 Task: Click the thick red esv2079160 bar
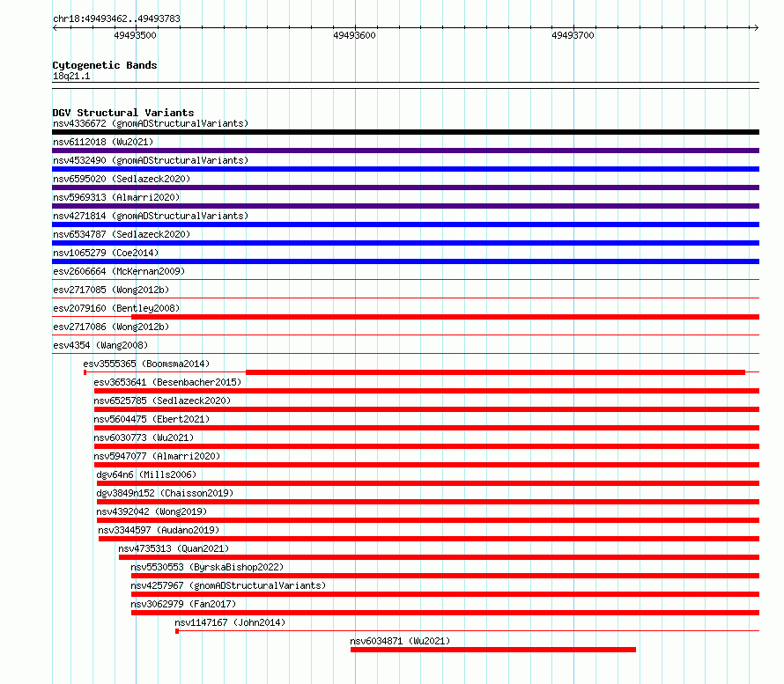pos(445,317)
